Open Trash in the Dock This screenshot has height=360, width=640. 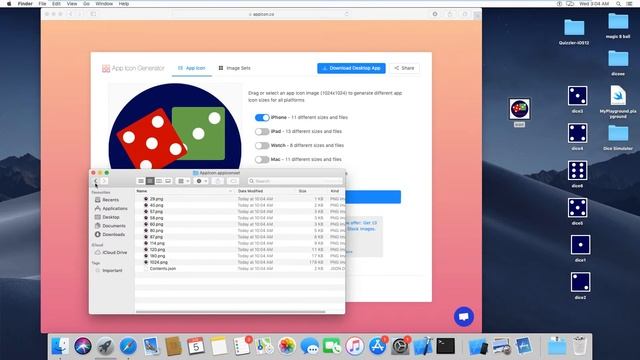(x=579, y=346)
